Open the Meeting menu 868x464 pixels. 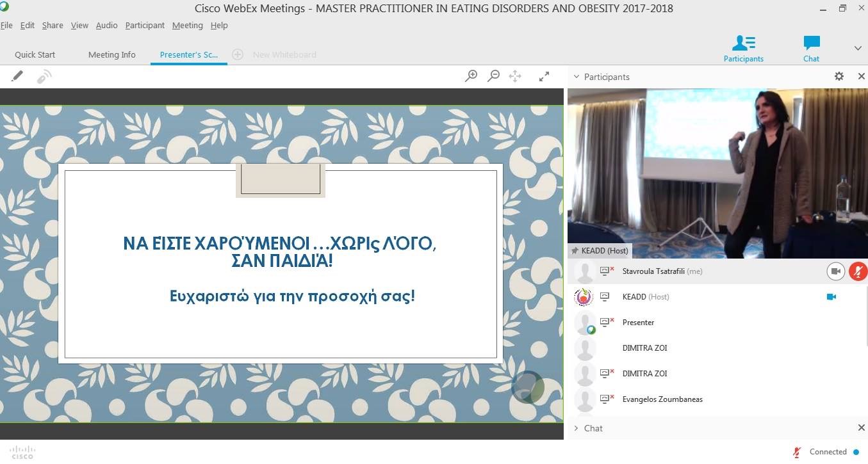click(187, 25)
